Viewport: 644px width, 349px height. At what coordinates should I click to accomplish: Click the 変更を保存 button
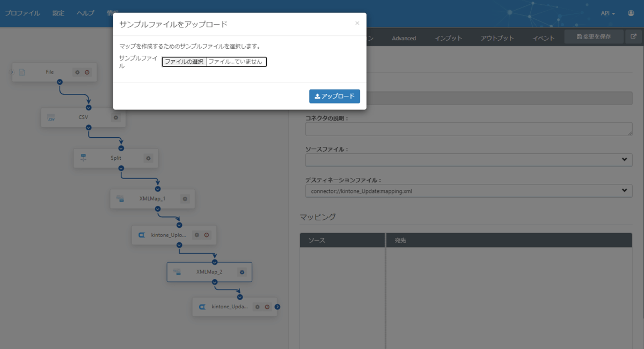click(594, 36)
